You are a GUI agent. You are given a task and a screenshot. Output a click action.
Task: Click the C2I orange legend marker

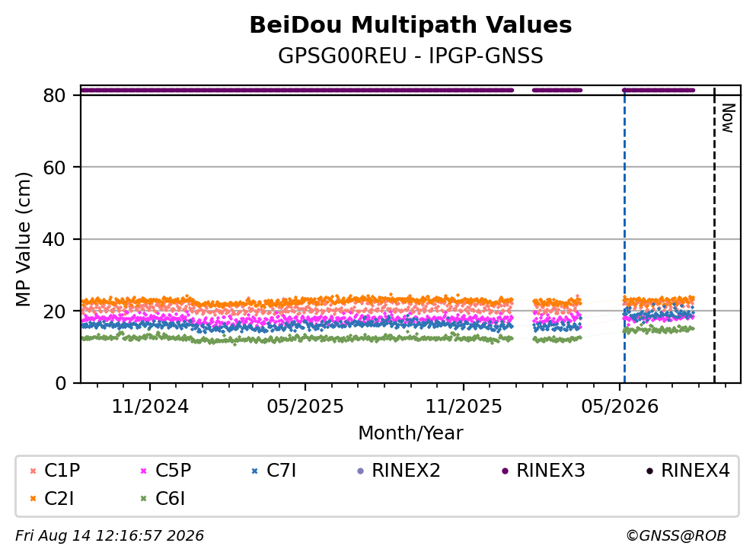coord(33,499)
